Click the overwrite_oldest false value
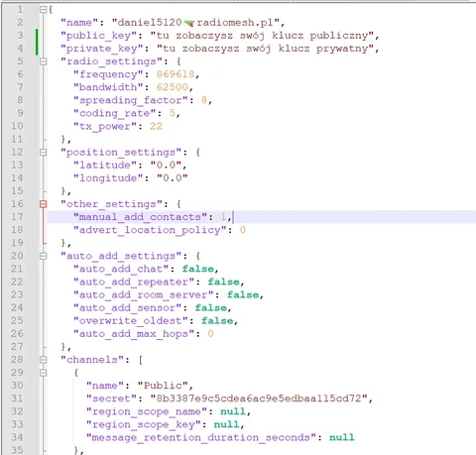Image resolution: width=476 pixels, height=455 pixels. (x=217, y=321)
